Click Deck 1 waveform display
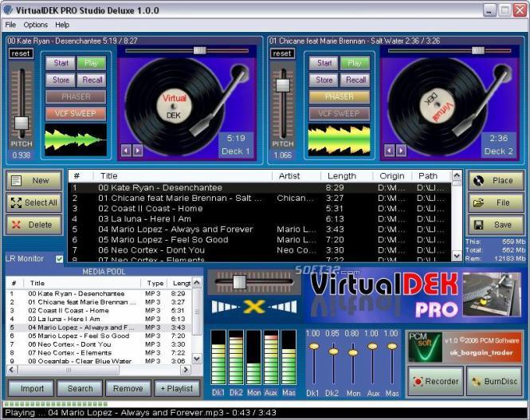The image size is (530, 420). pyautogui.click(x=76, y=139)
